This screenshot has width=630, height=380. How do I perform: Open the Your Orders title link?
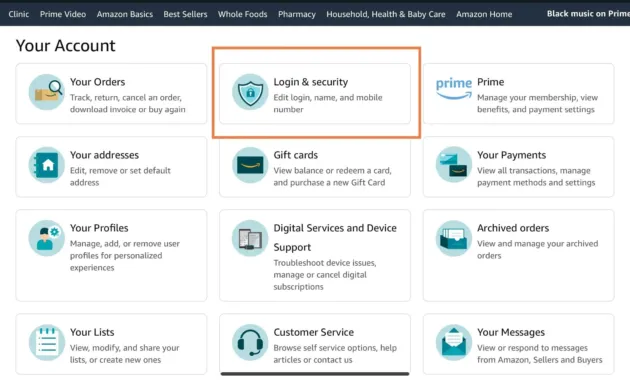click(x=98, y=82)
